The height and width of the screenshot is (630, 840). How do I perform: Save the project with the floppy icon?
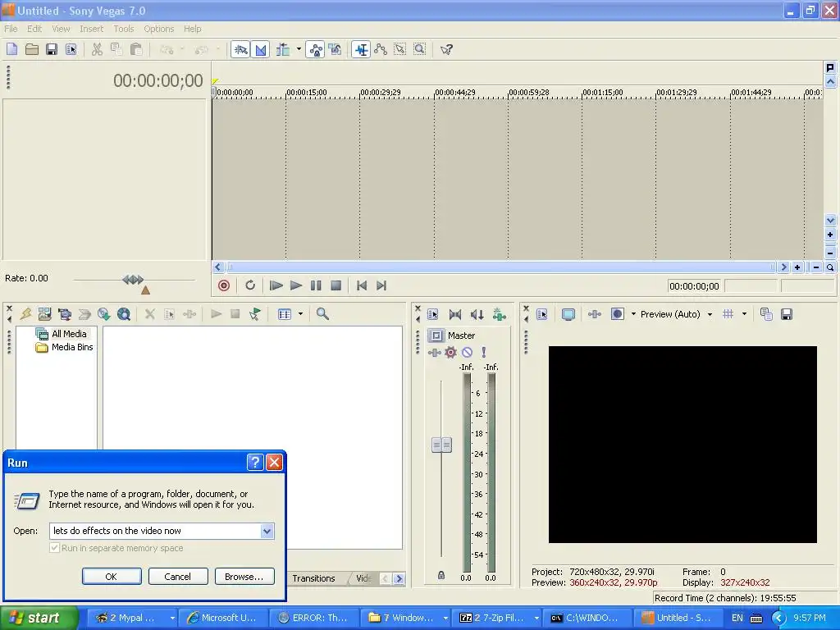pos(52,50)
